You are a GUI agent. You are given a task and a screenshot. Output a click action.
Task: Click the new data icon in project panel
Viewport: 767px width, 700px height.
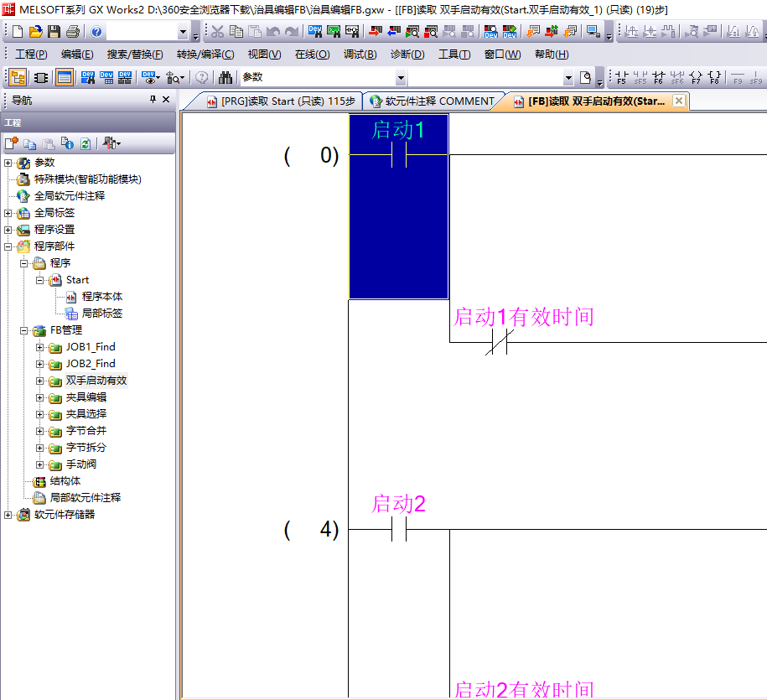pos(12,143)
